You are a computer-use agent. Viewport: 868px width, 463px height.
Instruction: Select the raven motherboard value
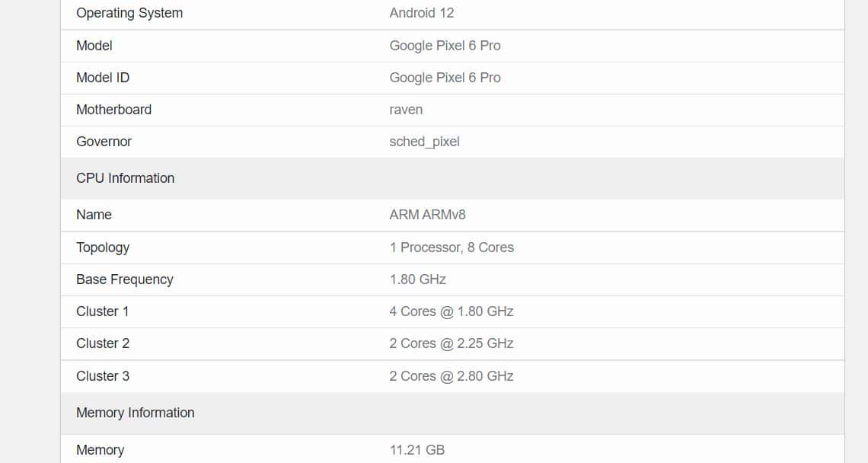pyautogui.click(x=406, y=110)
